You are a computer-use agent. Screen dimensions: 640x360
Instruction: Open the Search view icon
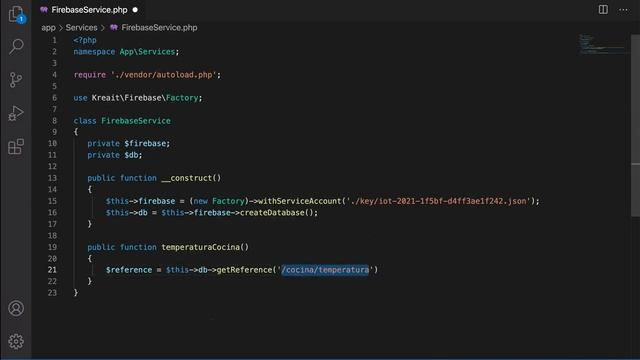tap(16, 47)
